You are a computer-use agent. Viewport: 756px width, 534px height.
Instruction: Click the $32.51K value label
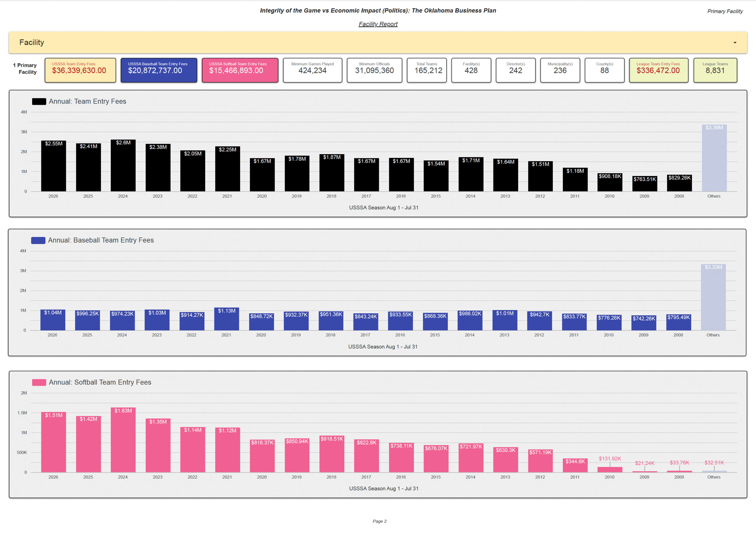coord(714,463)
